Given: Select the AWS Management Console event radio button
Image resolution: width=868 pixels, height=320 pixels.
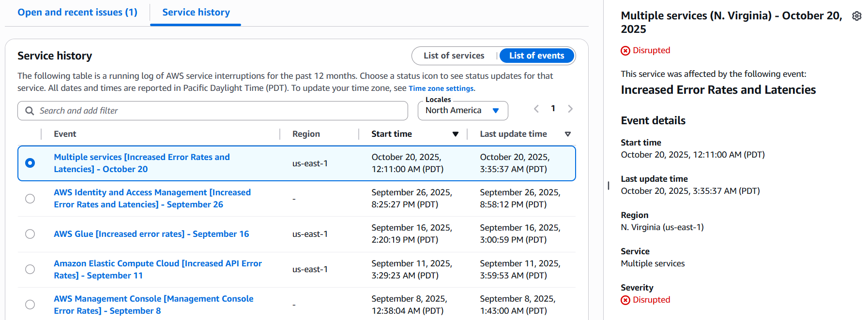Looking at the screenshot, I should coord(30,305).
